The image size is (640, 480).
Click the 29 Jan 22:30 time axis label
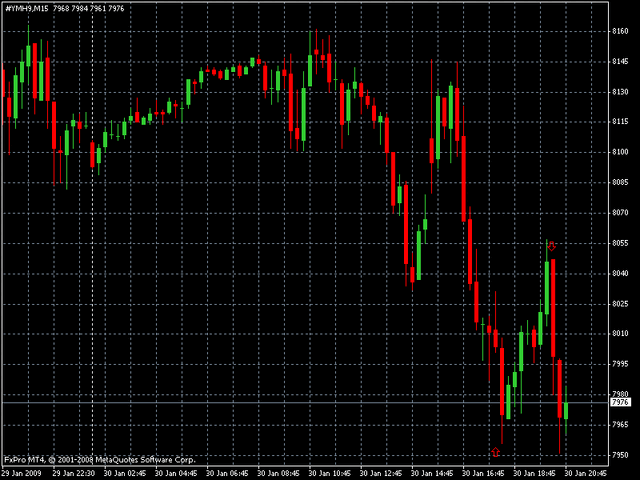pos(74,473)
